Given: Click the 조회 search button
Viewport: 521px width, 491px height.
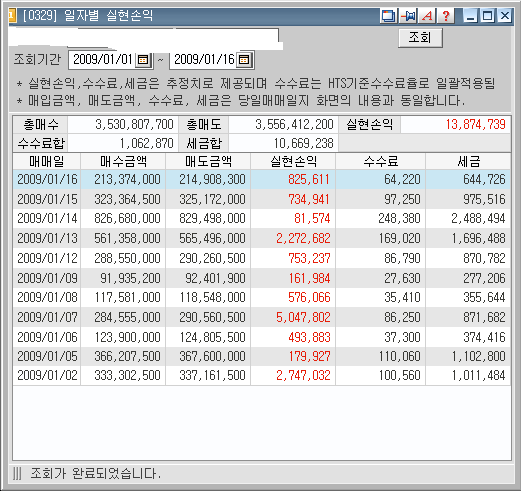Looking at the screenshot, I should pos(420,38).
